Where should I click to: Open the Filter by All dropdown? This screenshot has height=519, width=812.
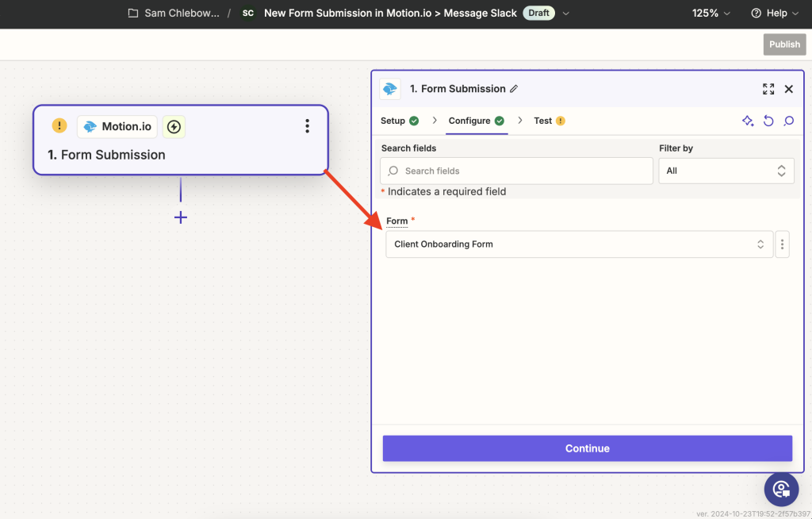[726, 171]
